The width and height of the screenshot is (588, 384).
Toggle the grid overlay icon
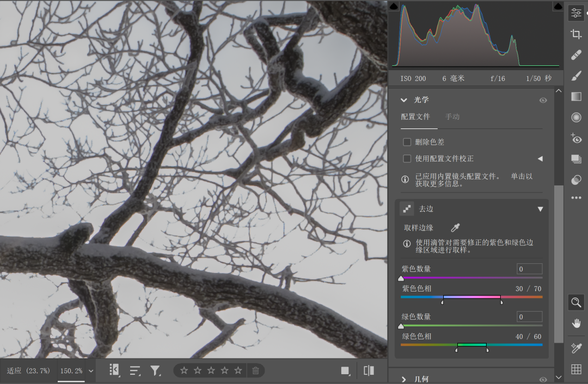coord(576,369)
